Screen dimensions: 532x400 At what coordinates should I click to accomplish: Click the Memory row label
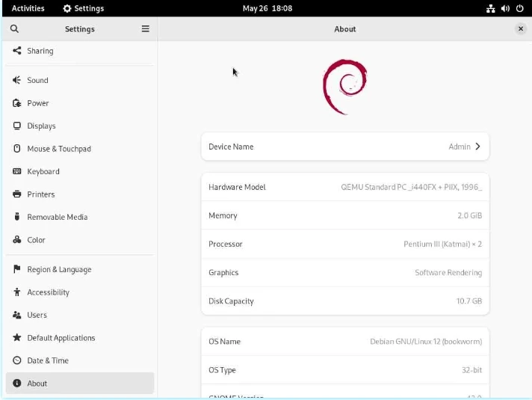(x=223, y=215)
